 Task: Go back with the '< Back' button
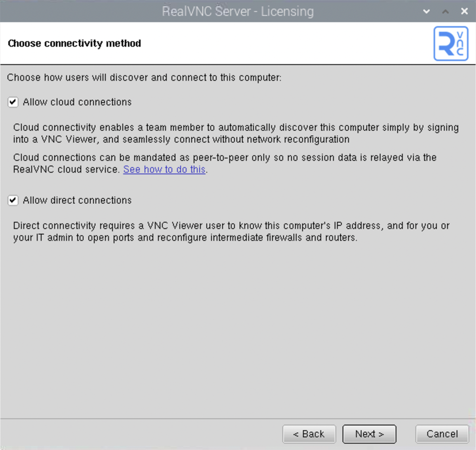tap(309, 434)
